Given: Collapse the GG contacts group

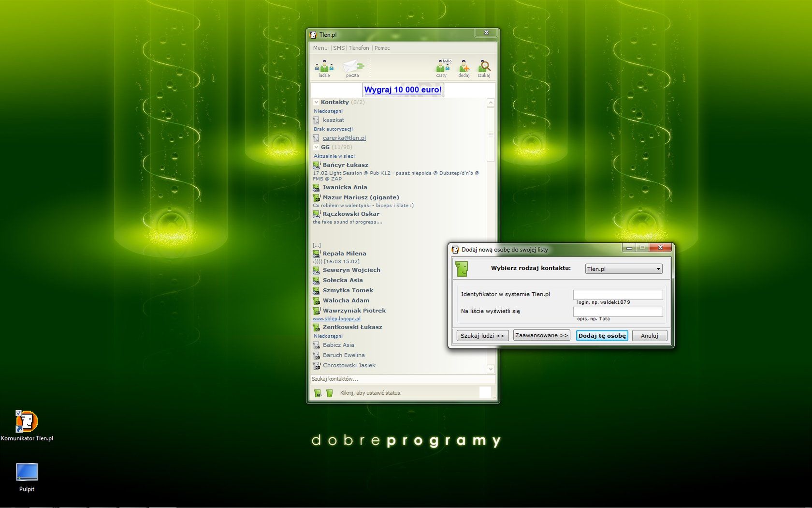Looking at the screenshot, I should point(316,147).
